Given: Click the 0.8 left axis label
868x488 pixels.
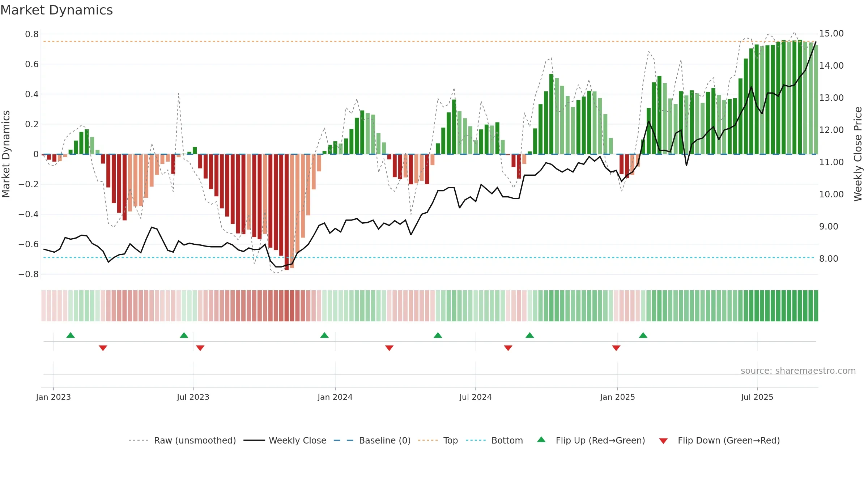Looking at the screenshot, I should [32, 34].
